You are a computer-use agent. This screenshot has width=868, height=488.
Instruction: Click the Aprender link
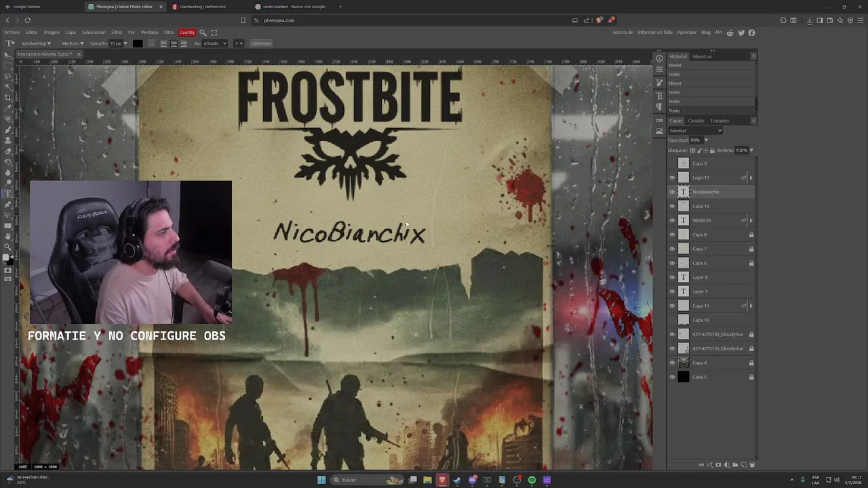[687, 33]
